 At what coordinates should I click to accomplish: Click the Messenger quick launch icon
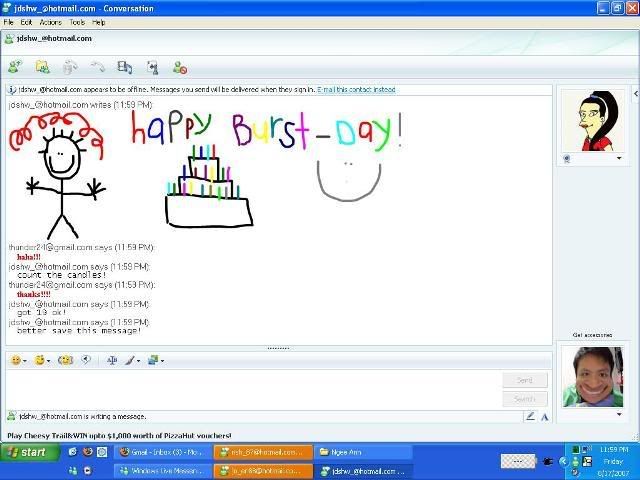pos(73,471)
